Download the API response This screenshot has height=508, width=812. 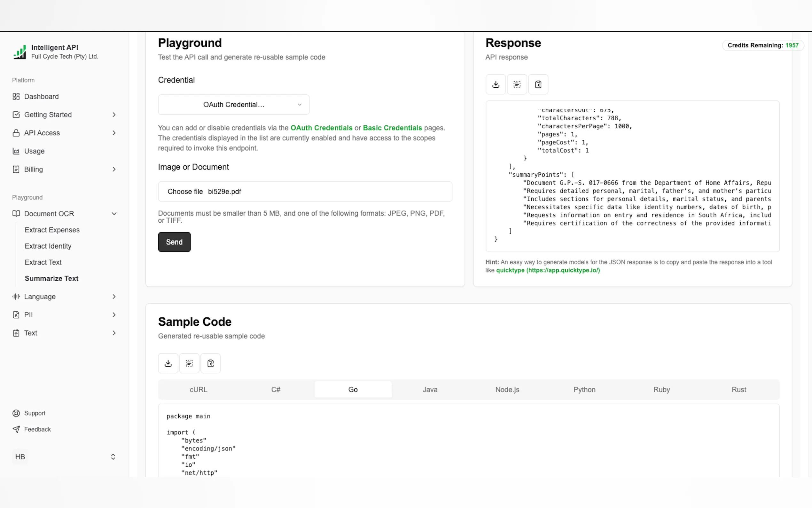pos(496,84)
